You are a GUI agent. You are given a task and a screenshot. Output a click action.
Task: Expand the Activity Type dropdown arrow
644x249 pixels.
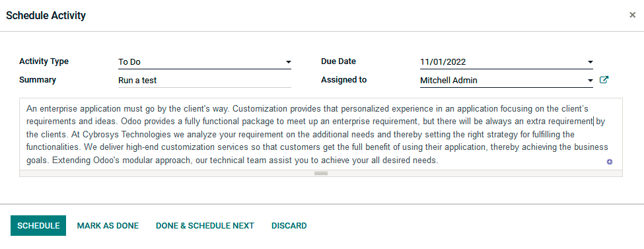point(289,63)
